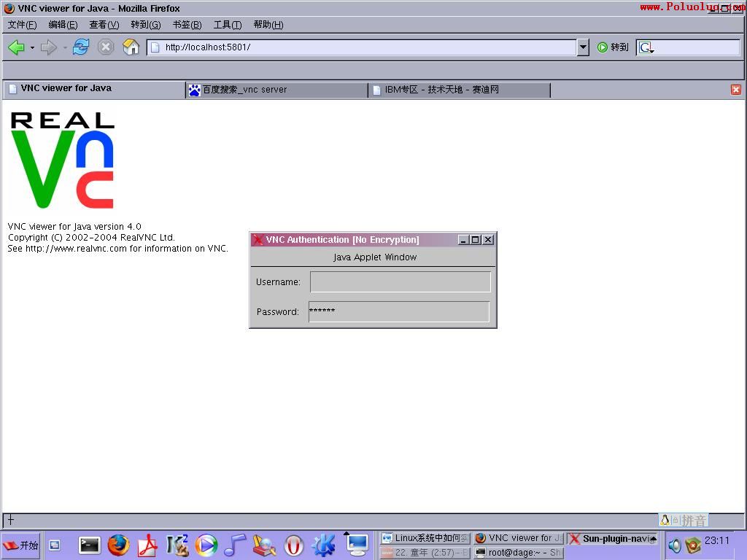Click the Password field in VNC Authentication

click(x=399, y=311)
